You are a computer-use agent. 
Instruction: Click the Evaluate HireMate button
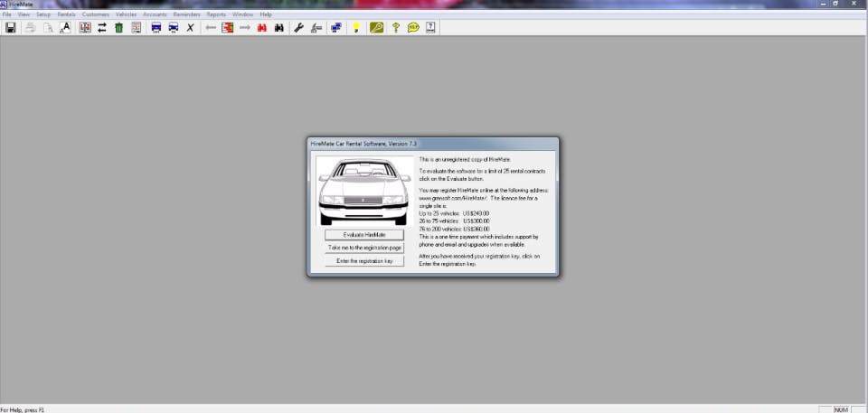pyautogui.click(x=364, y=235)
